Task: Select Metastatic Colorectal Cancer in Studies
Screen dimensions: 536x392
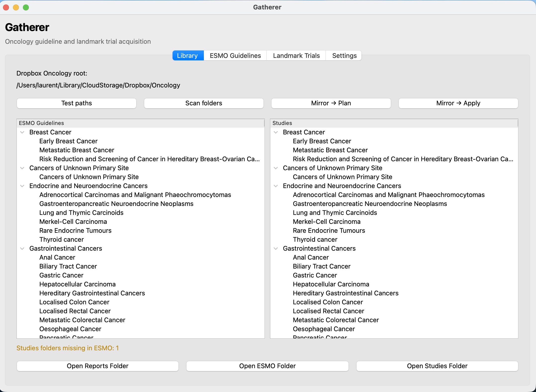Action: pyautogui.click(x=394, y=320)
